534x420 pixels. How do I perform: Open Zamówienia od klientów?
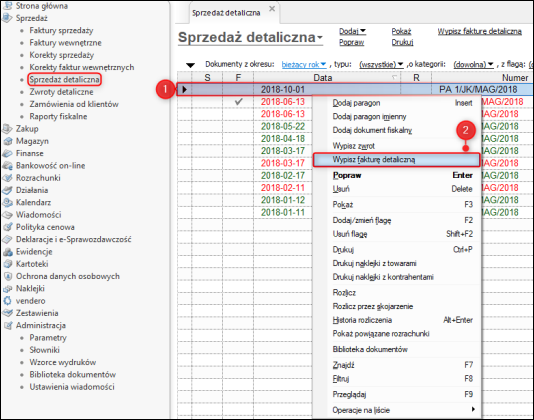click(x=74, y=104)
